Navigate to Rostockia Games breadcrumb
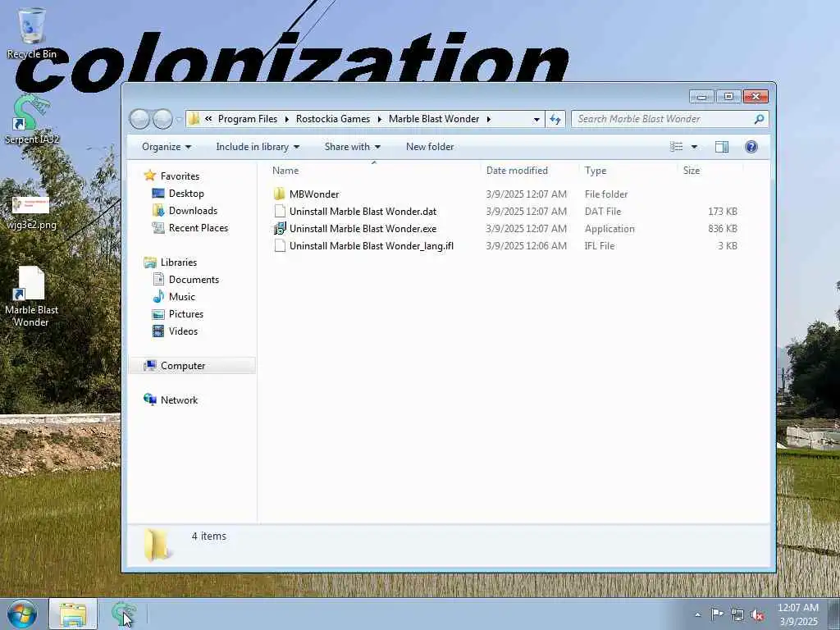The height and width of the screenshot is (630, 840). click(x=333, y=119)
